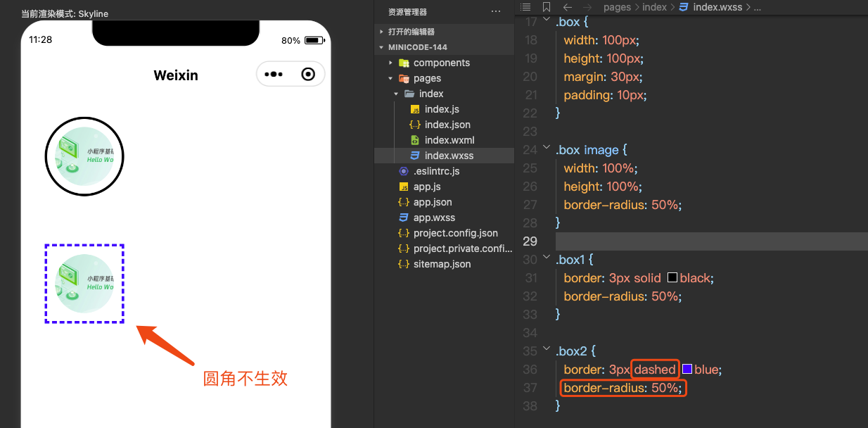This screenshot has height=428, width=868.
Task: Click the JSON icon beside index.json
Action: (415, 125)
